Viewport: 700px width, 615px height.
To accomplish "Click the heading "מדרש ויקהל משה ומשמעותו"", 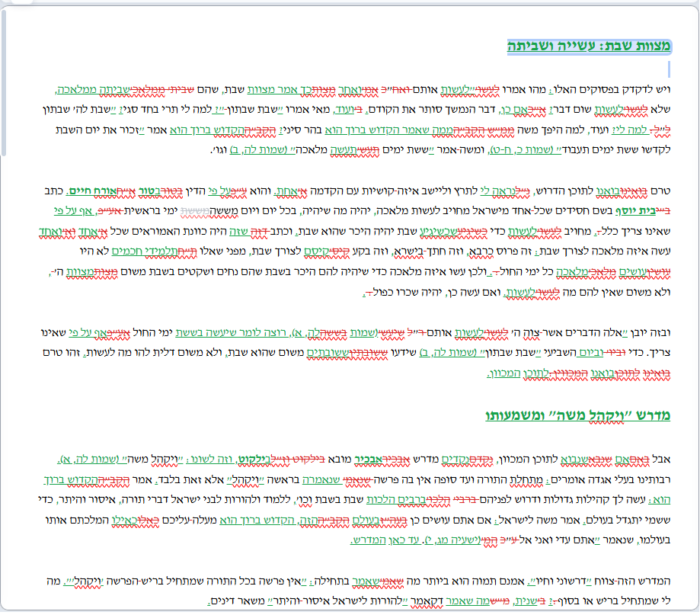I will tap(577, 415).
